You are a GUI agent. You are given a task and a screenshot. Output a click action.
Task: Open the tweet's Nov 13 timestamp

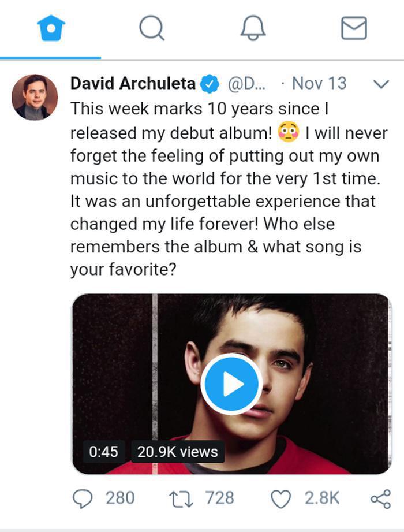point(319,83)
